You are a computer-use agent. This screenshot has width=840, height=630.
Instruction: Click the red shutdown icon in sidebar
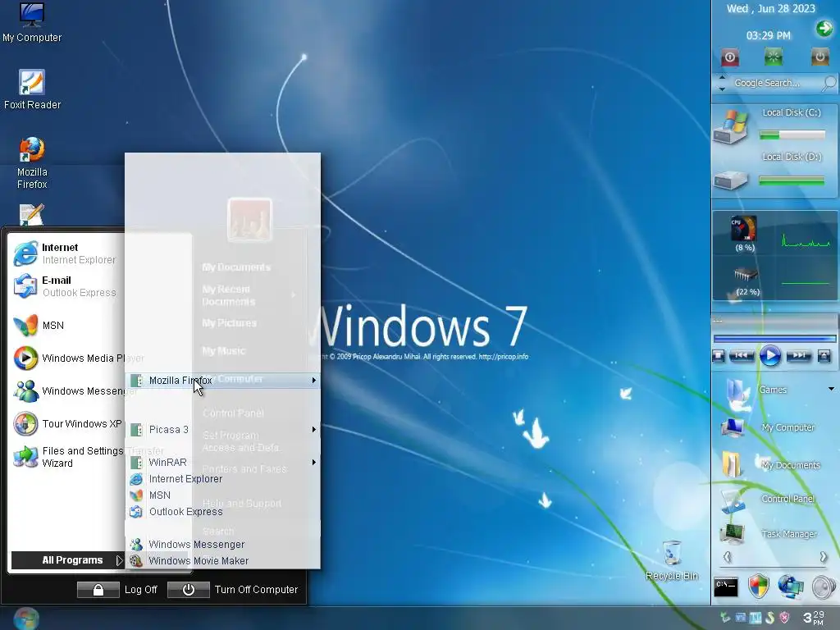729,57
